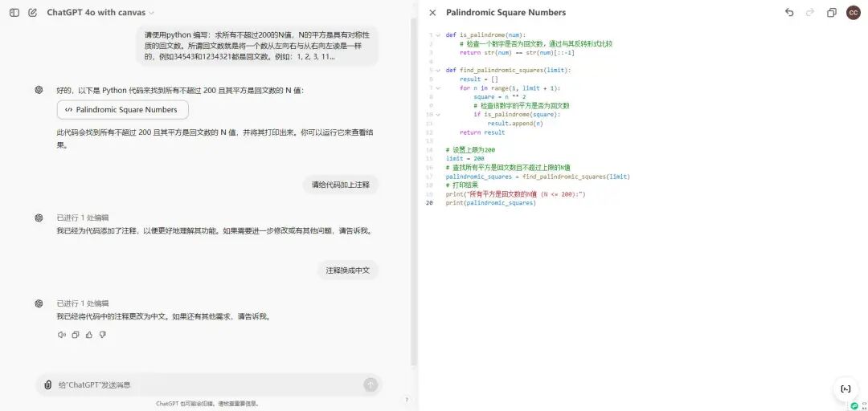
Task: Close the Palindromic Square Numbers canvas
Action: pos(433,12)
